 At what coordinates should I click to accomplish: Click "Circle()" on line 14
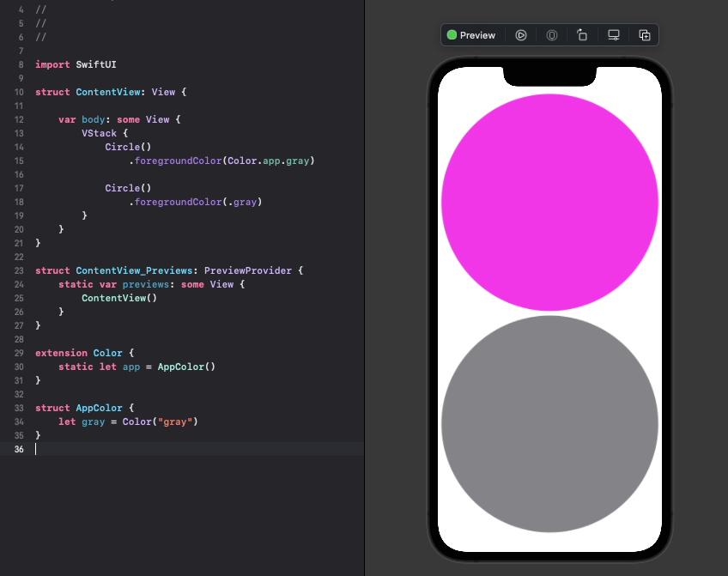point(128,147)
